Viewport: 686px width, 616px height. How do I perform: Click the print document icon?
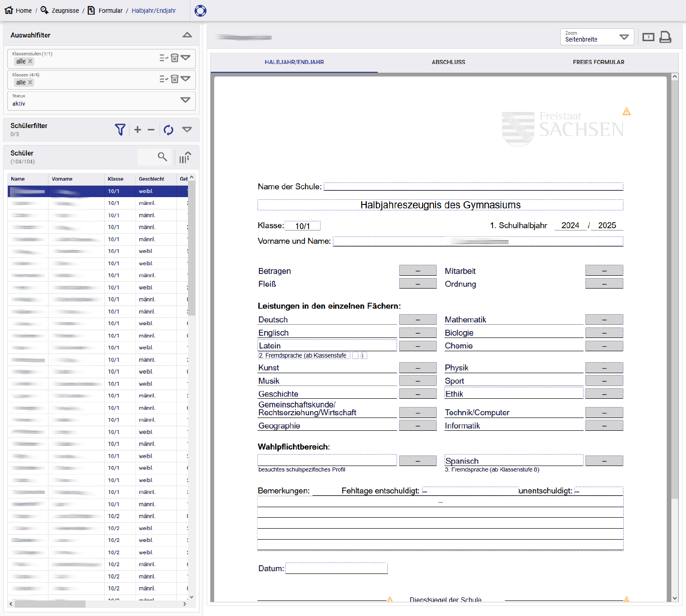665,37
